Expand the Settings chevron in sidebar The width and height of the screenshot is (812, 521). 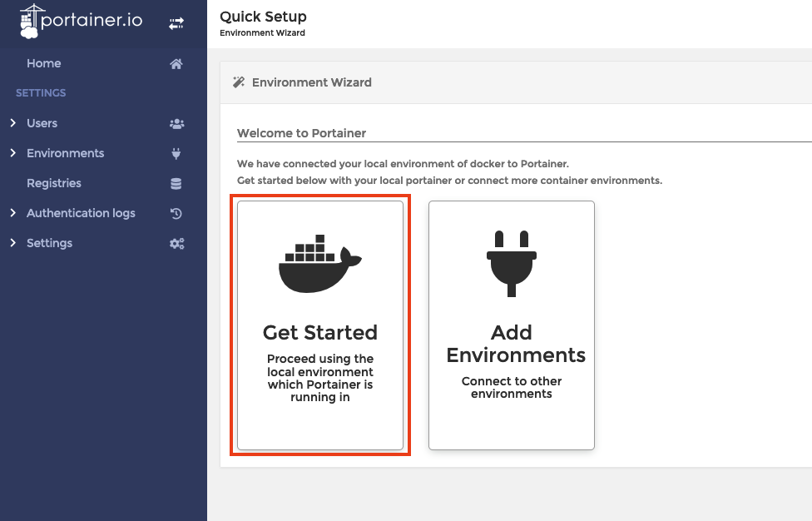point(13,243)
